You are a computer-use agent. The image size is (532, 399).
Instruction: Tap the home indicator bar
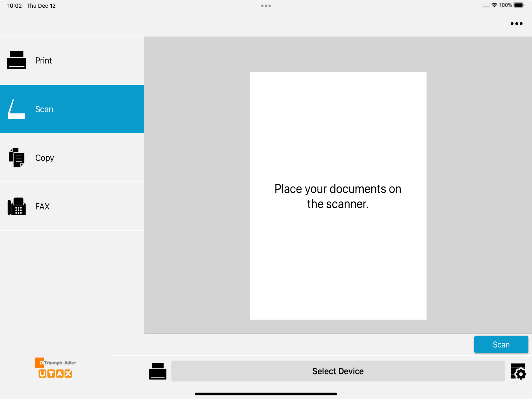[x=266, y=394]
